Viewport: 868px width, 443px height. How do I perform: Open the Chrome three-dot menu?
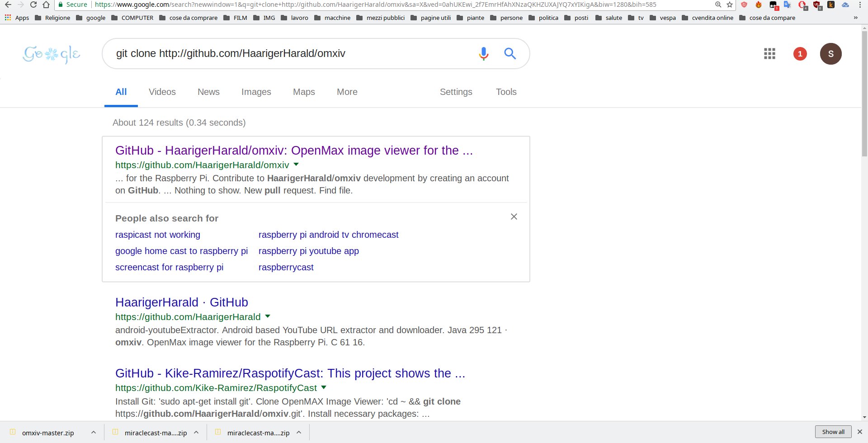click(x=860, y=5)
